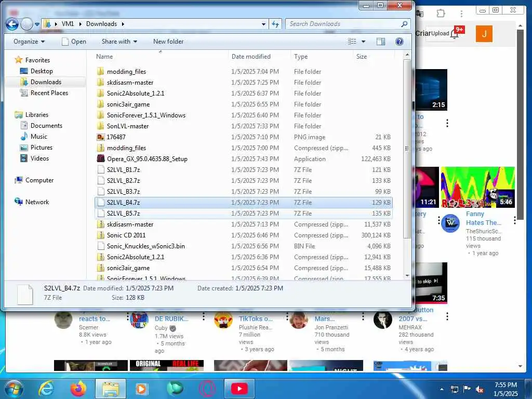This screenshot has width=532, height=399.
Task: Toggle the preview pane button
Action: pos(381,42)
